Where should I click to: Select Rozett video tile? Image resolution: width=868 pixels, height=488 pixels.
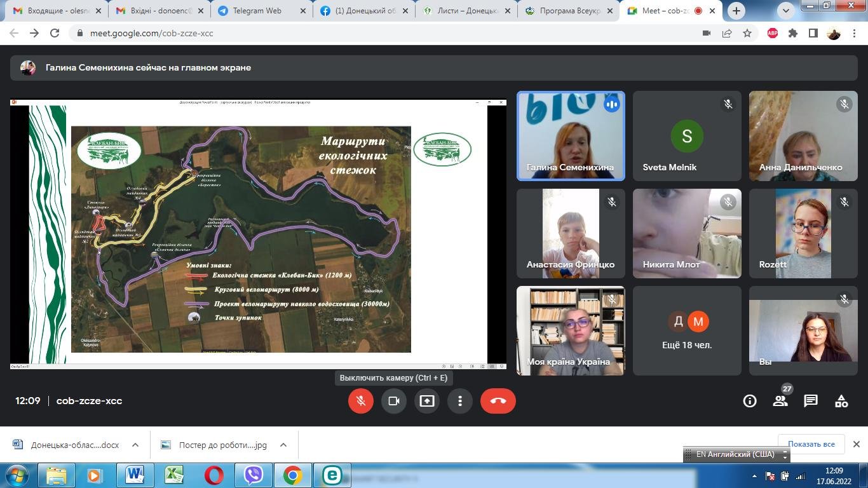click(803, 233)
